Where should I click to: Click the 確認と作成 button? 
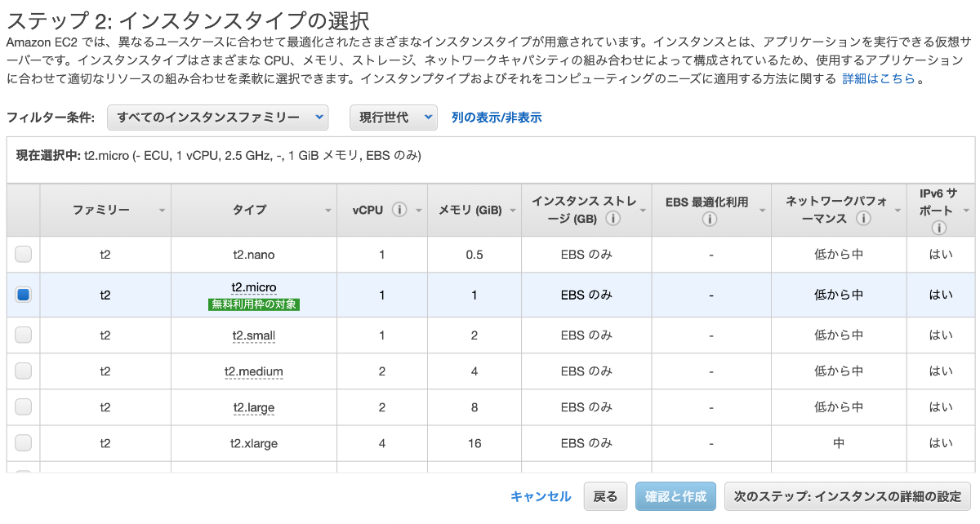coord(676,496)
